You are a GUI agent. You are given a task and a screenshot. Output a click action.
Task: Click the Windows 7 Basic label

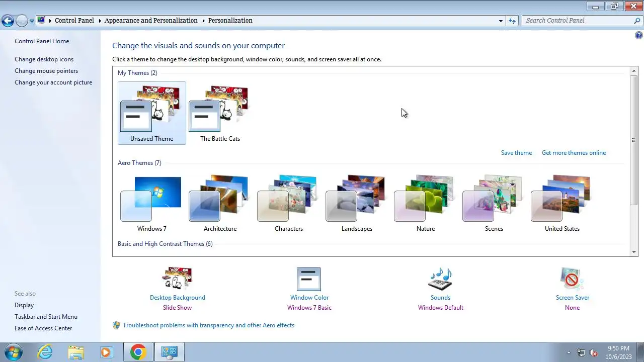[x=309, y=308]
